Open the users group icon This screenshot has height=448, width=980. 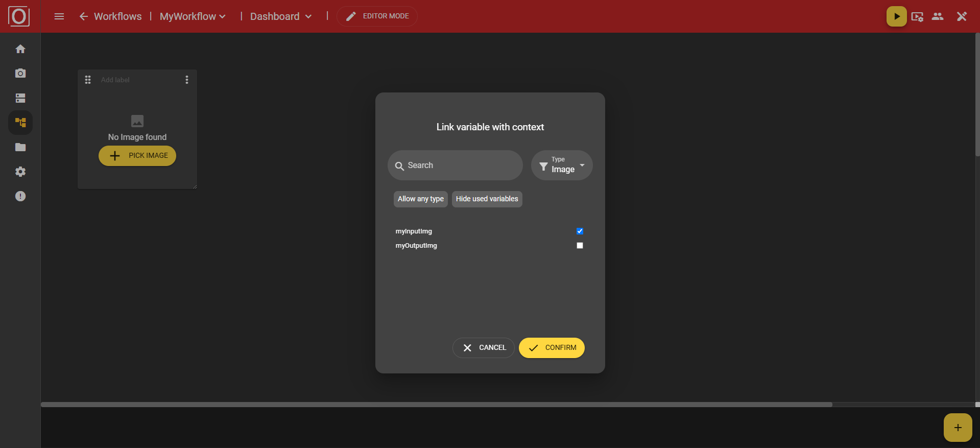[937, 16]
